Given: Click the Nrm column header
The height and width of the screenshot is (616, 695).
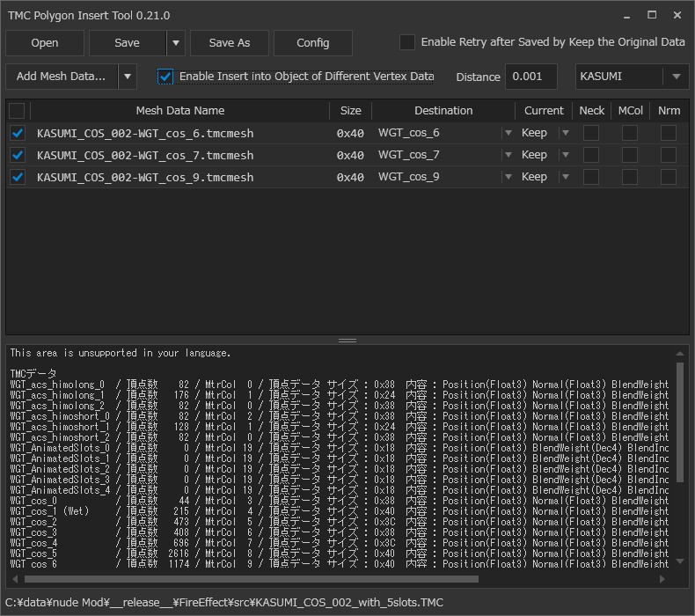Looking at the screenshot, I should 669,110.
